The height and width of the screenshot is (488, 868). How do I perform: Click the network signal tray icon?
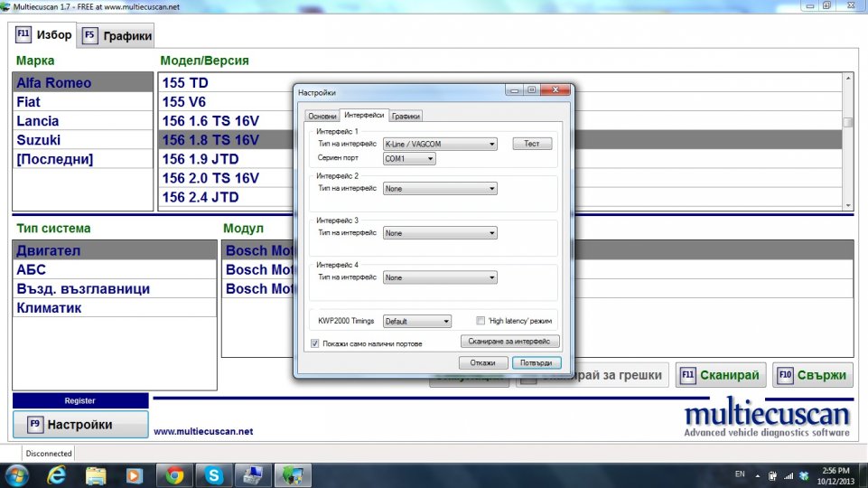click(788, 475)
